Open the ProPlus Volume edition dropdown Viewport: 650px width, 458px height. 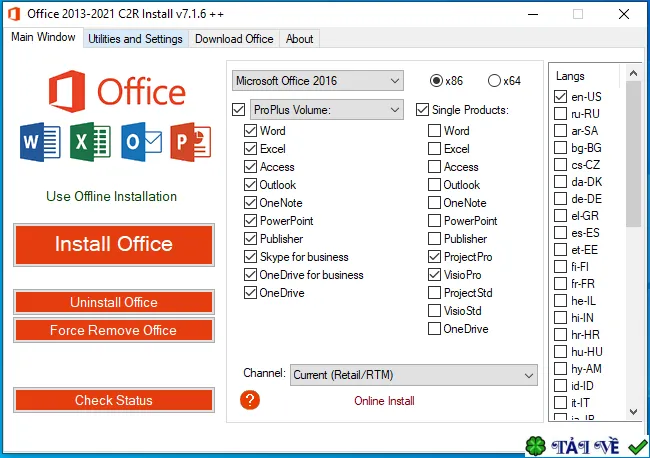click(x=327, y=110)
